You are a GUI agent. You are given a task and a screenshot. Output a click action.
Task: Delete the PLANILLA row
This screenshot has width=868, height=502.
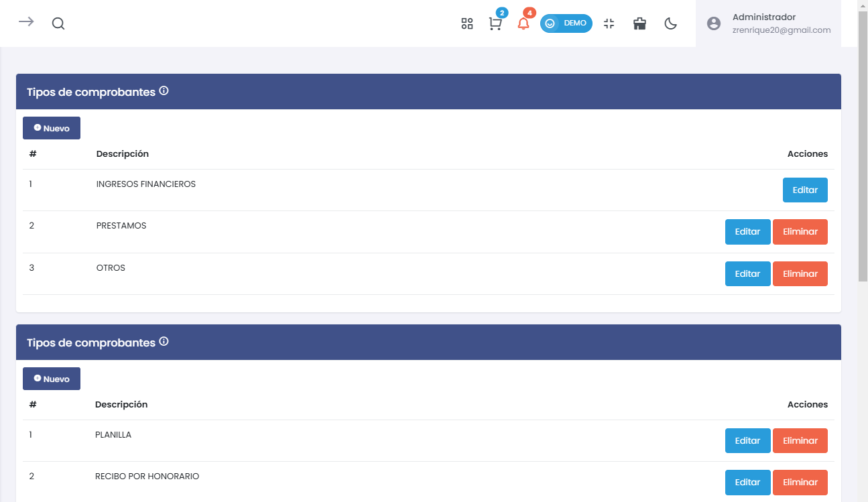click(800, 440)
